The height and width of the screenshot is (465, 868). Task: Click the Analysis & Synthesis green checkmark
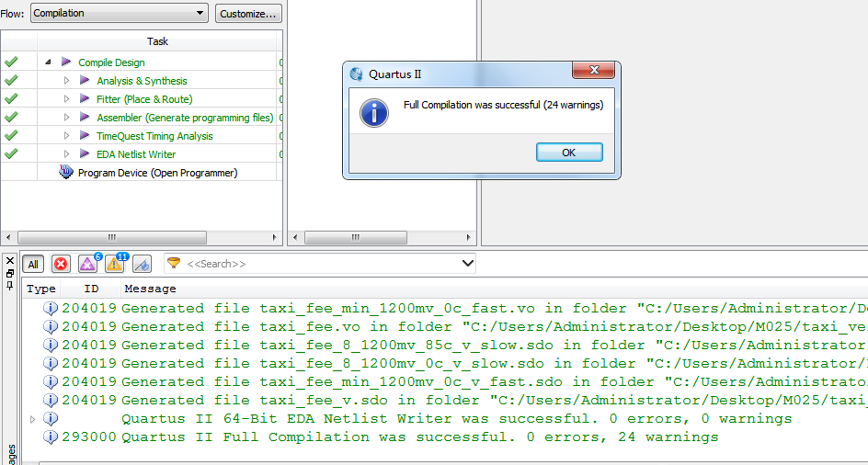(x=10, y=80)
